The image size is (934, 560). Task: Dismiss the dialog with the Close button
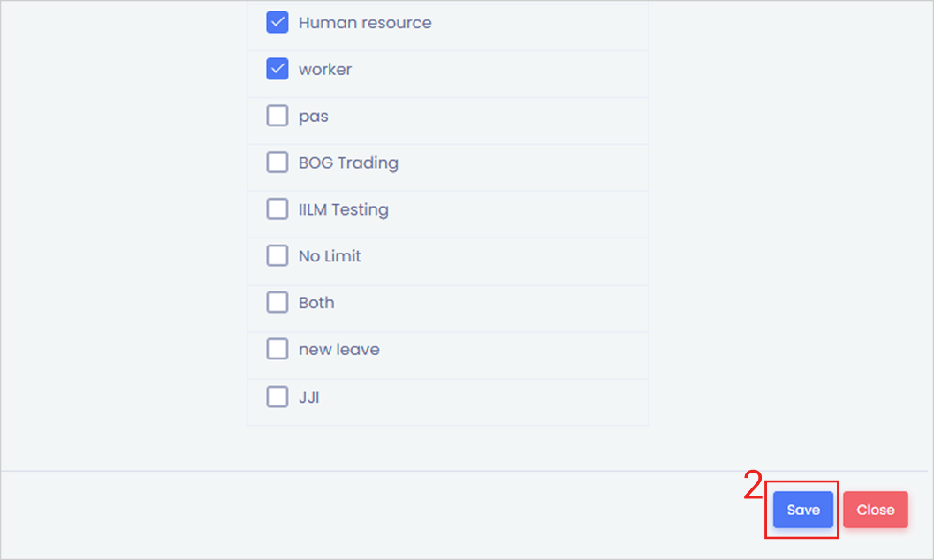875,510
